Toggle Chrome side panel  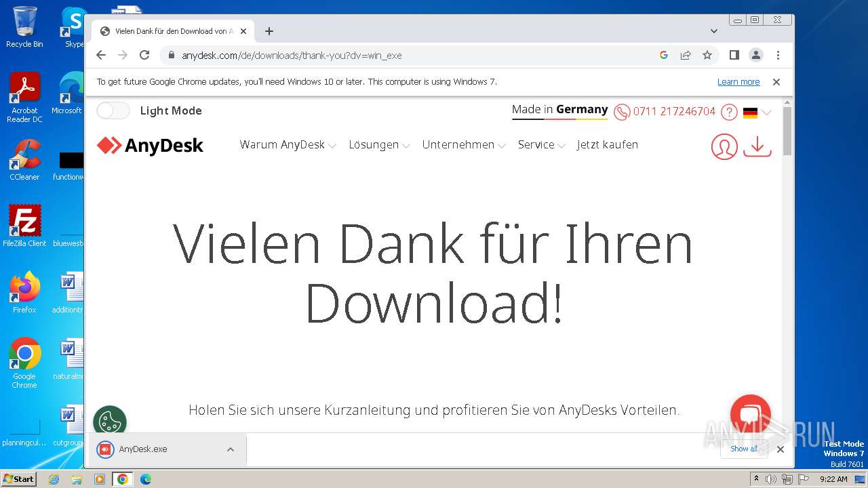click(734, 55)
